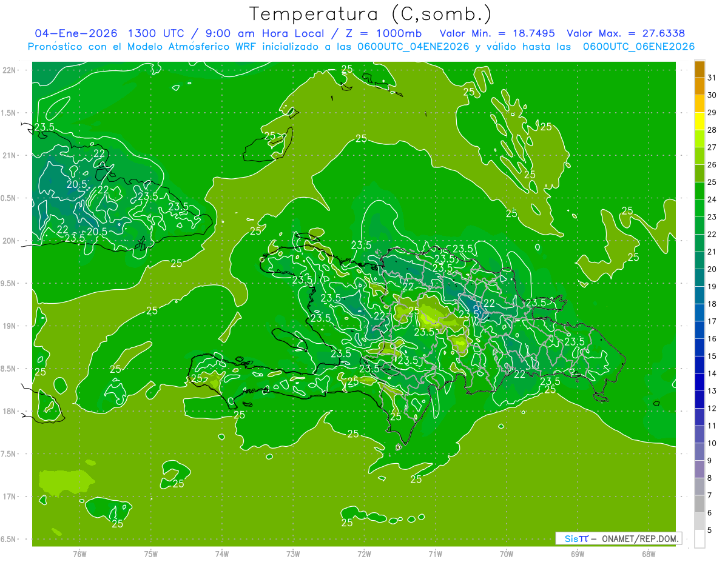Click the '5' colorbar value
The image size is (728, 562).
coord(710,530)
